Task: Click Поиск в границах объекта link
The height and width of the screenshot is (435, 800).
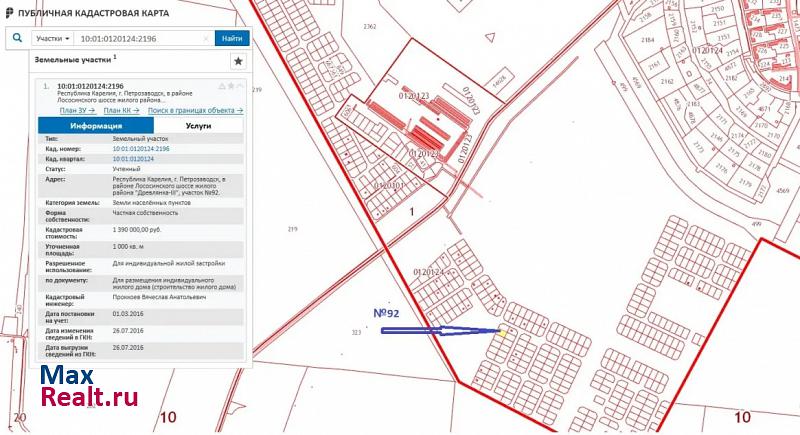Action: click(x=195, y=110)
